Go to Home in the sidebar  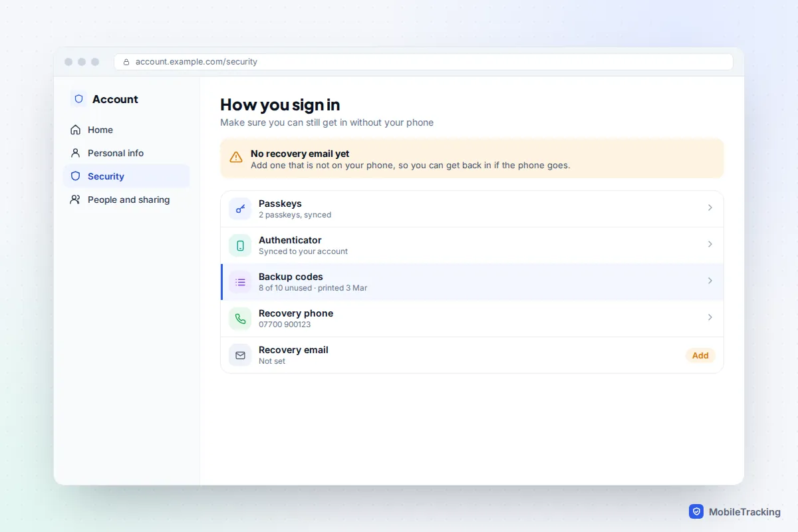(126, 130)
